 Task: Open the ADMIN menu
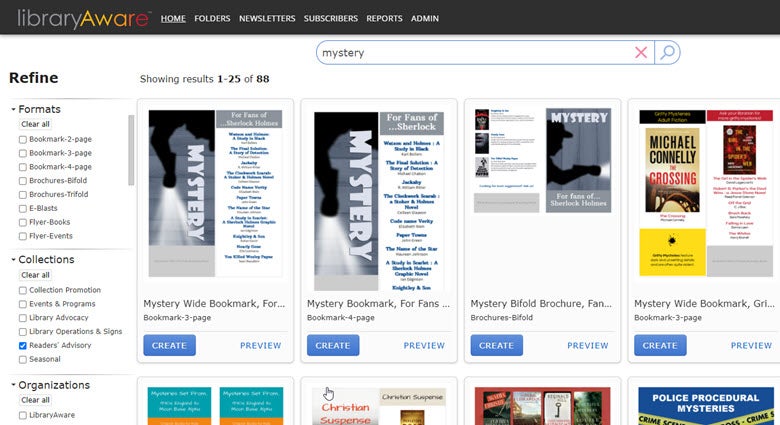425,18
